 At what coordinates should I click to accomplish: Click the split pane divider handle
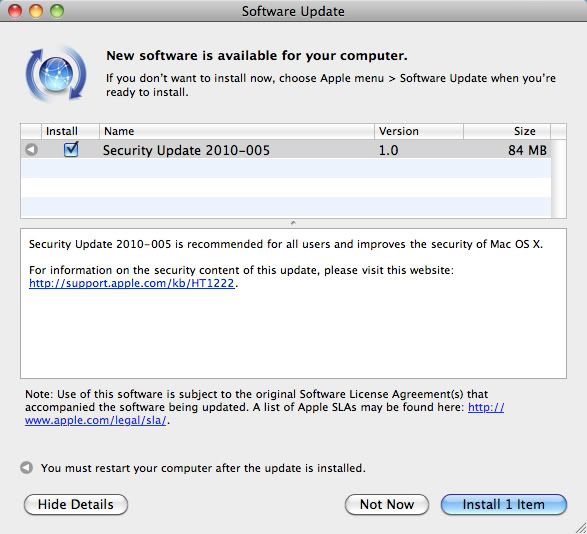(293, 223)
